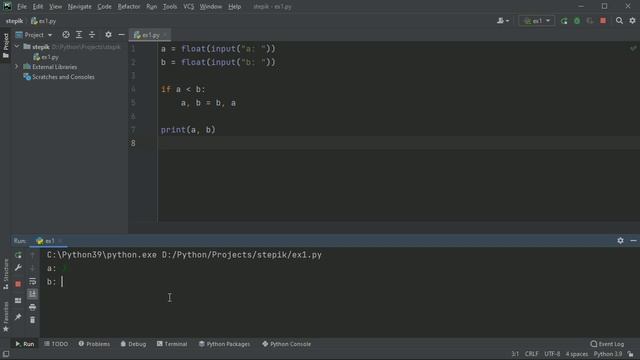This screenshot has width=640, height=360.
Task: Restore layout icon in Run panel
Action: 18,300
